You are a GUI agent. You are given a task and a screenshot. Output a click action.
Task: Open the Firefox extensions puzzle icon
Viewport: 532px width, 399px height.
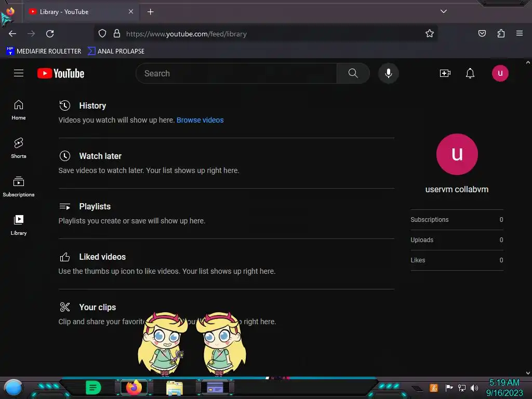coord(501,34)
